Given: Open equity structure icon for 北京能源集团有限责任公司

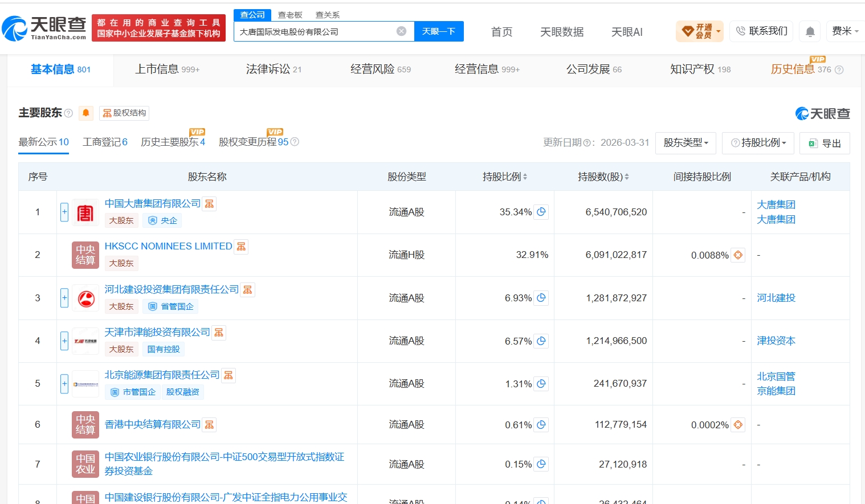Looking at the screenshot, I should 229,375.
